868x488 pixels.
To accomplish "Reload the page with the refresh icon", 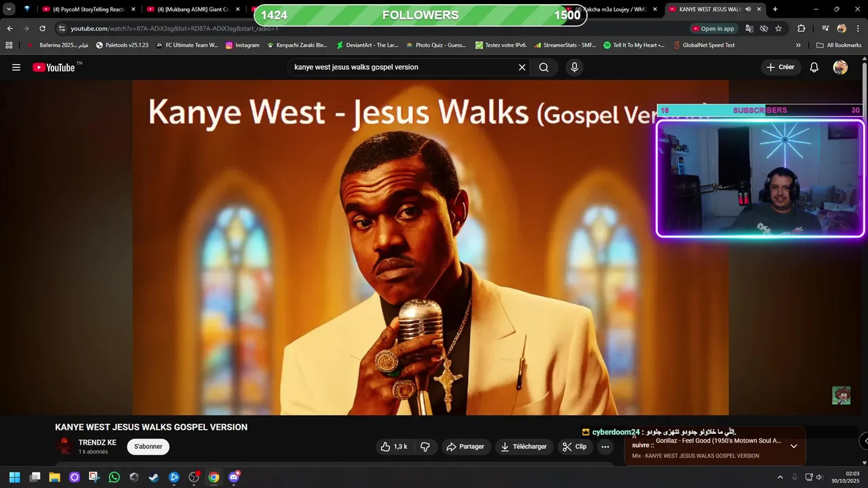I will pyautogui.click(x=42, y=28).
